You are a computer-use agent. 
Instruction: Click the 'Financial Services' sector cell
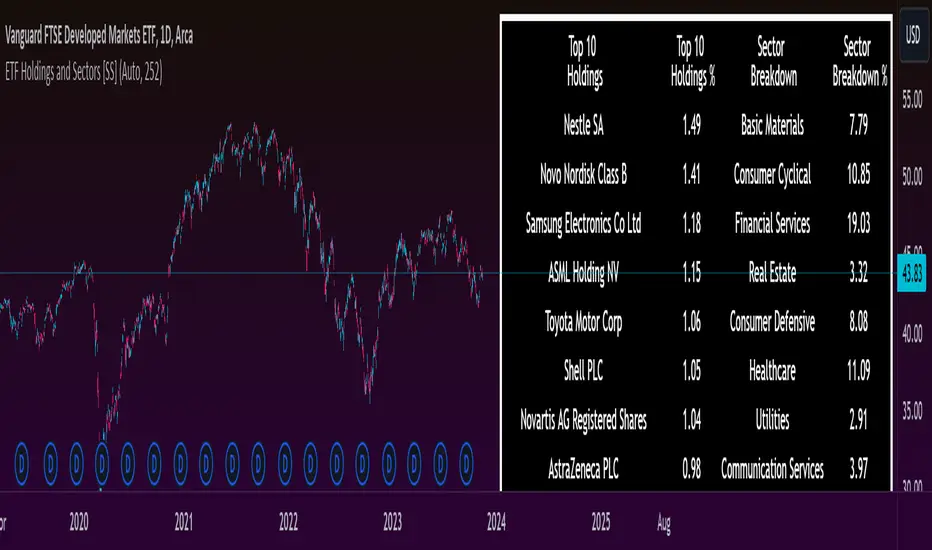(x=772, y=224)
